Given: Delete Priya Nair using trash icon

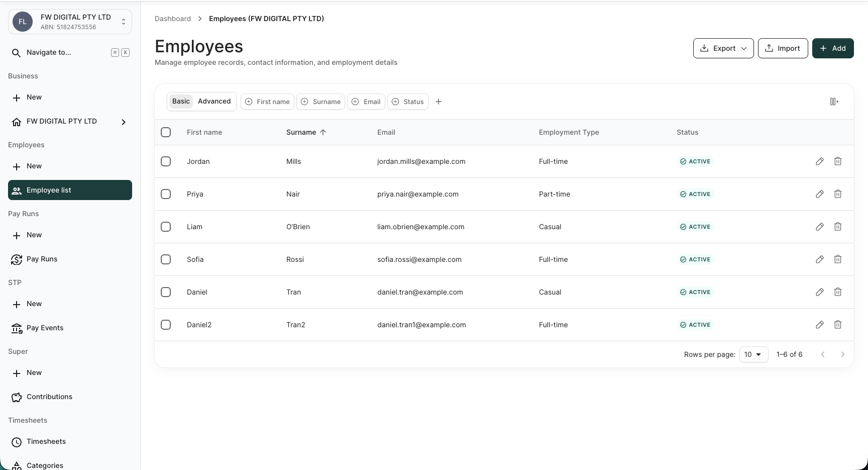Looking at the screenshot, I should [838, 194].
